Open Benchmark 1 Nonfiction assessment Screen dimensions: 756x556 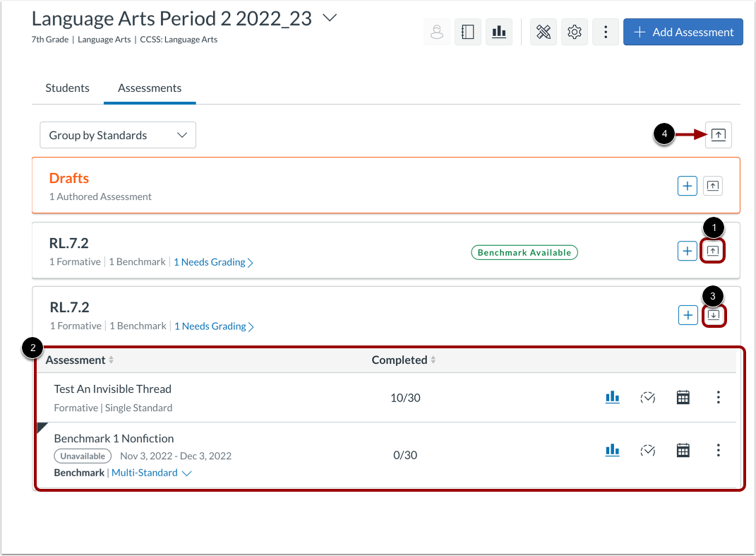(x=114, y=438)
